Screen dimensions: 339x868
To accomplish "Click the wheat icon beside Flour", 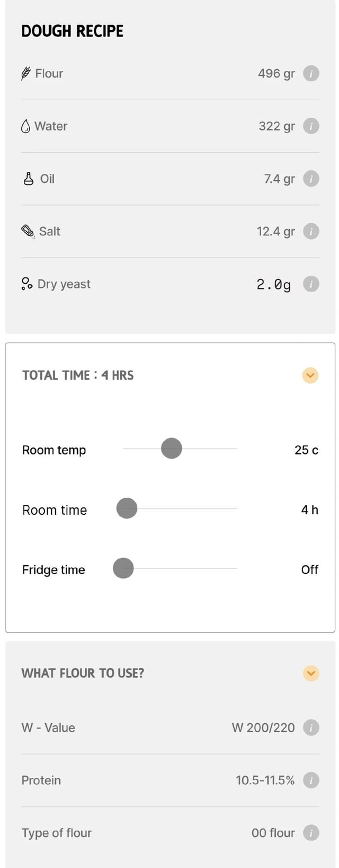I will pos(25,73).
